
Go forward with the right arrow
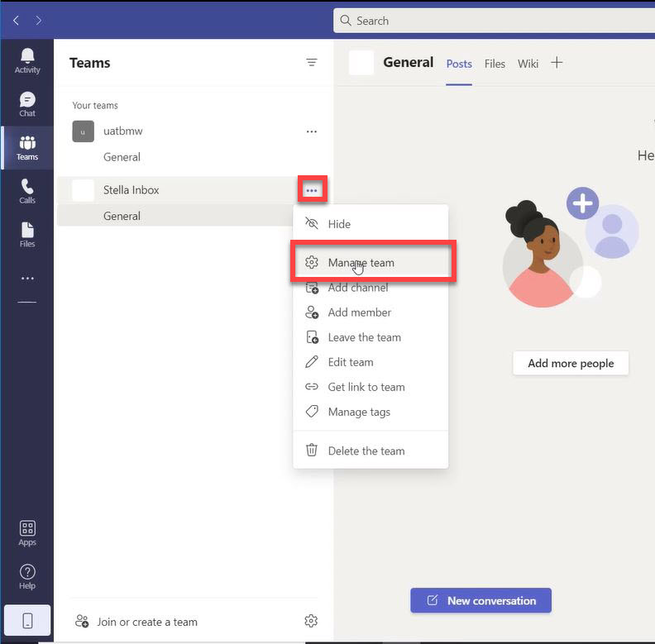[38, 20]
